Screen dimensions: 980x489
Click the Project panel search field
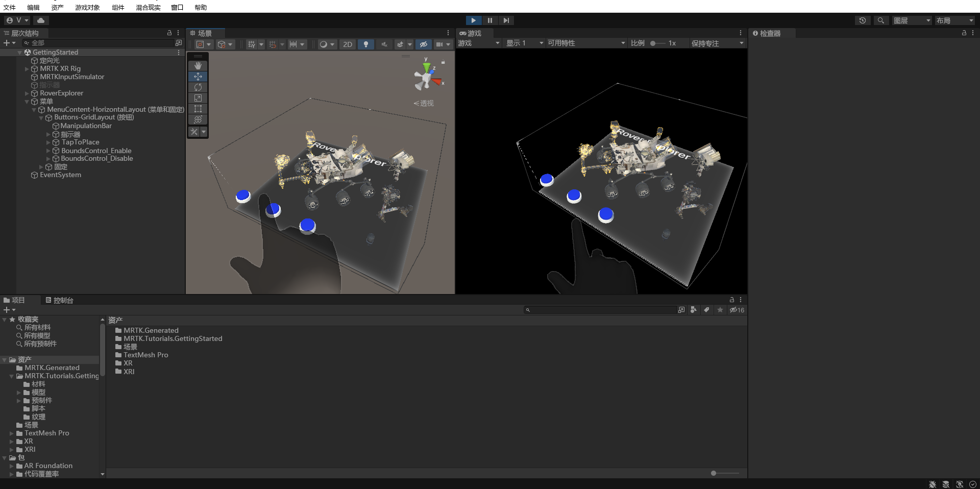(602, 310)
